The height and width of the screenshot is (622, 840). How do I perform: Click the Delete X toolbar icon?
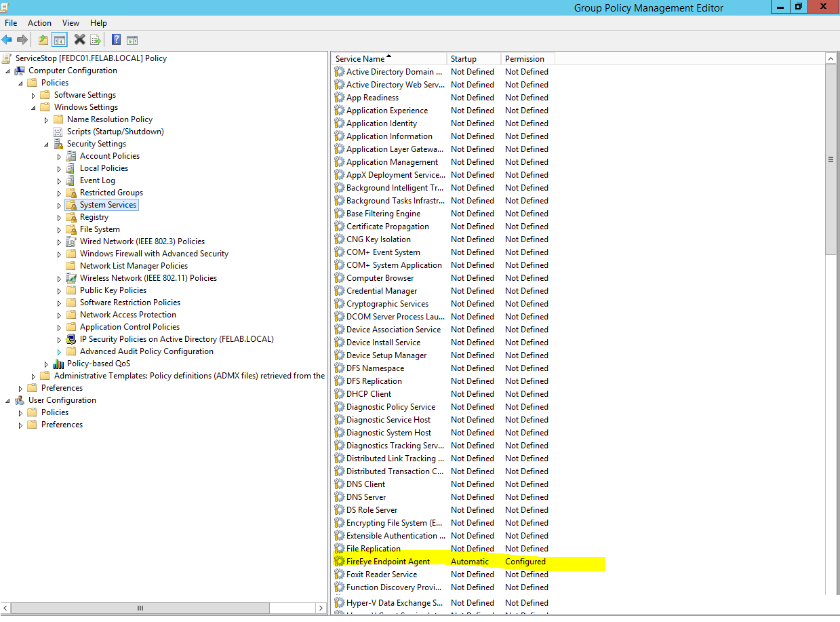pos(79,40)
